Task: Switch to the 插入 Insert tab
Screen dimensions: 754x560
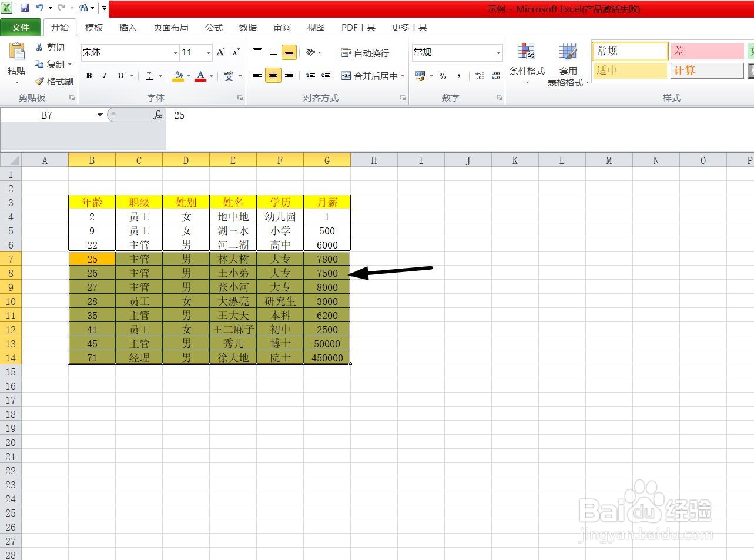Action: point(128,28)
